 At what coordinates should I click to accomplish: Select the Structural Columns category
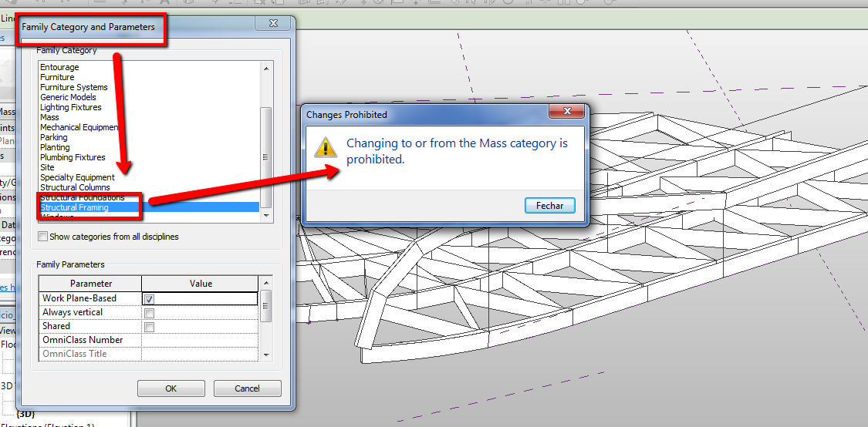click(75, 187)
